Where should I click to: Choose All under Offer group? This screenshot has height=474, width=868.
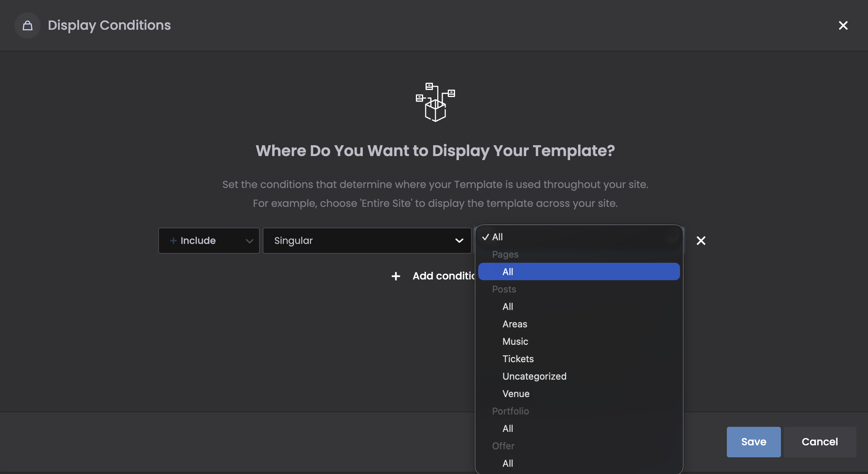tap(508, 463)
